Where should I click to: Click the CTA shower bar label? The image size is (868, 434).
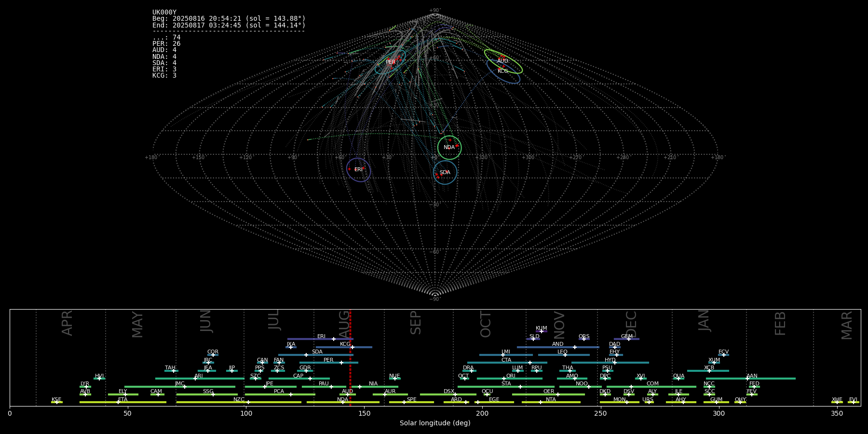[506, 360]
